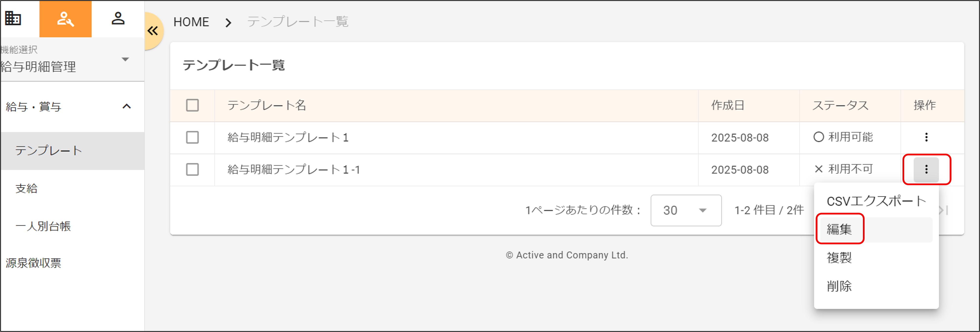
Task: Click the people management icon in the header
Action: [65, 18]
